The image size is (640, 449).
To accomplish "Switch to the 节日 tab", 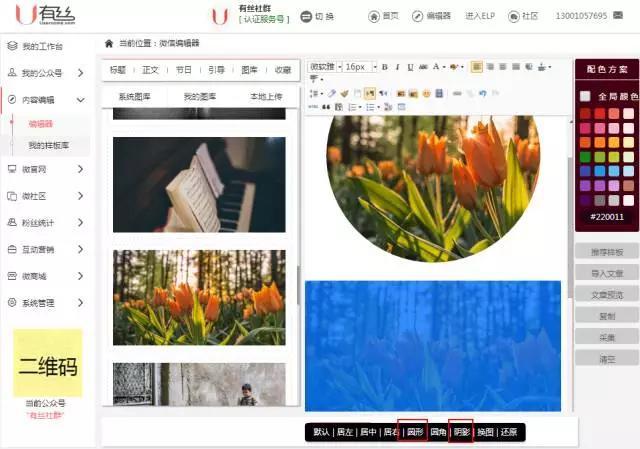I will tap(183, 70).
